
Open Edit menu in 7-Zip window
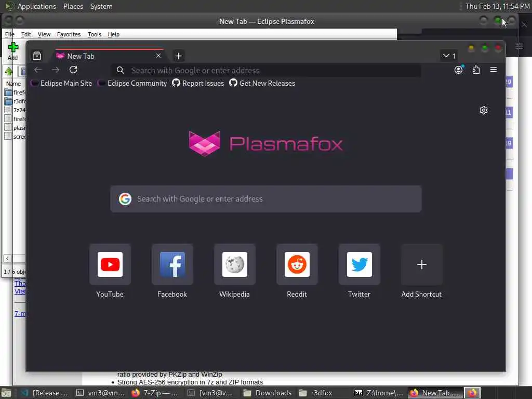tap(26, 34)
